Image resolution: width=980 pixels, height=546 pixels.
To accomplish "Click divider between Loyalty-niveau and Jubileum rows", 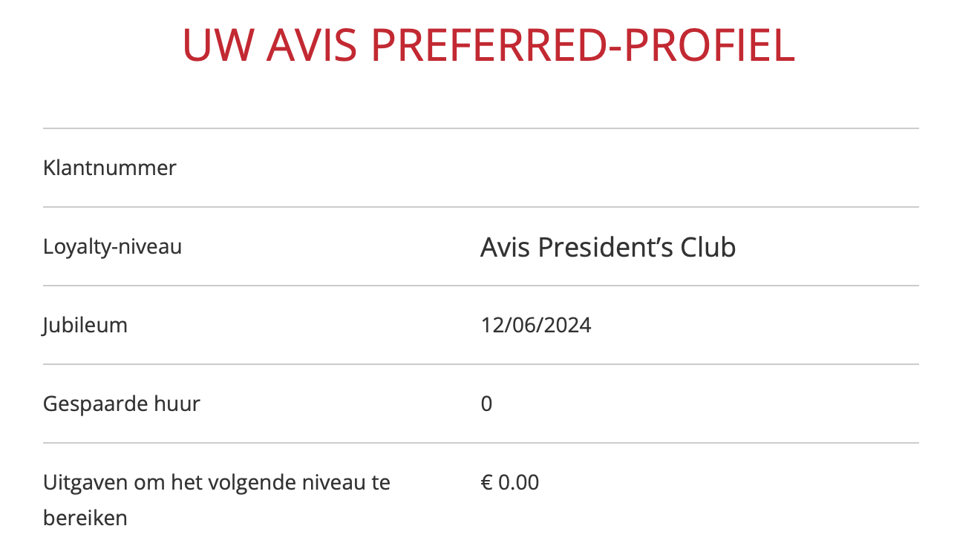I will coord(481,286).
